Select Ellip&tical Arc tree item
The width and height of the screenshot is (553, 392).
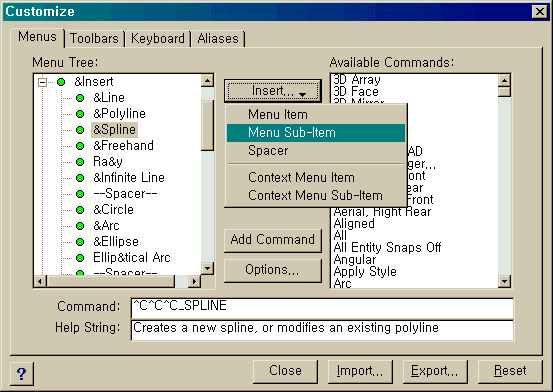pos(132,258)
